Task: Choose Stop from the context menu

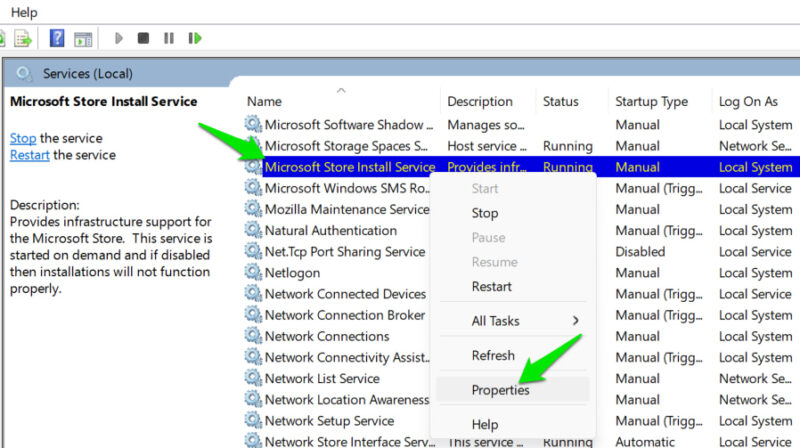Action: (x=485, y=213)
